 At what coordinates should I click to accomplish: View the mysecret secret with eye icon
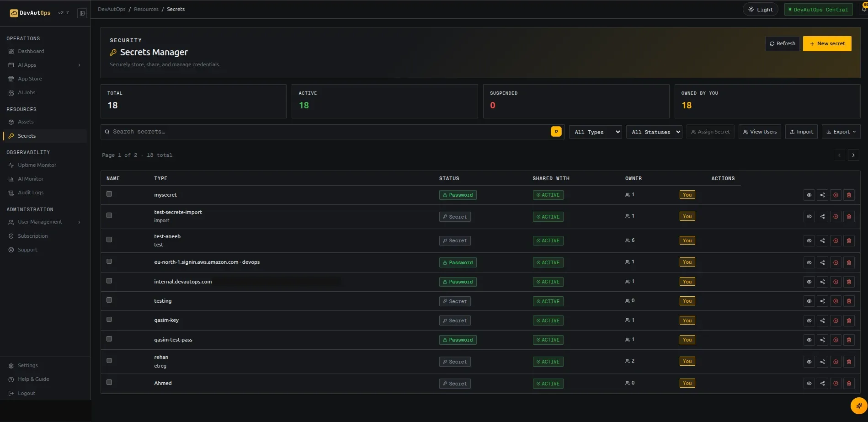click(809, 195)
